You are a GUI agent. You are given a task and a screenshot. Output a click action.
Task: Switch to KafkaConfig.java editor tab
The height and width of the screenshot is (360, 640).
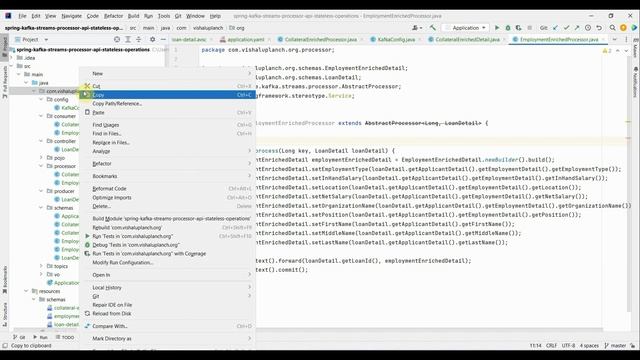pos(396,40)
